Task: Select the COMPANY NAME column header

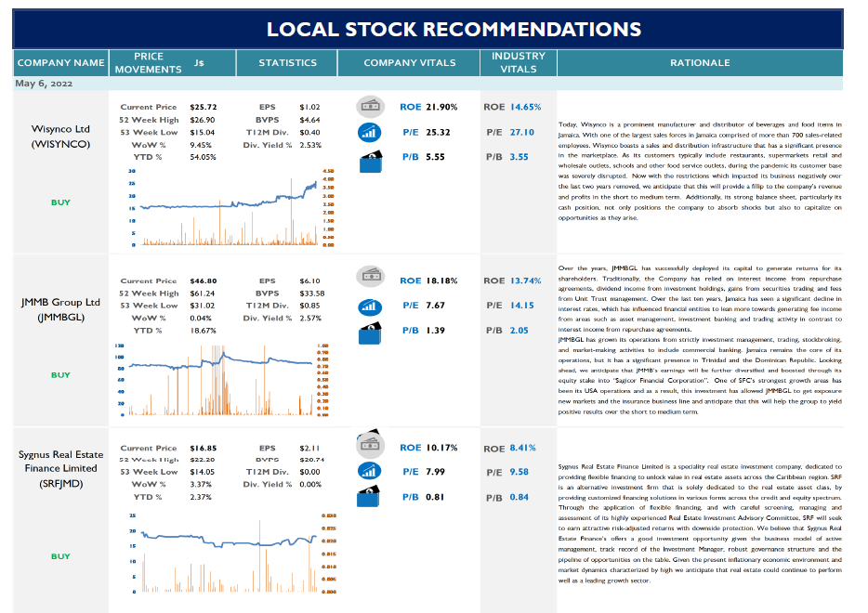Action: click(x=61, y=62)
